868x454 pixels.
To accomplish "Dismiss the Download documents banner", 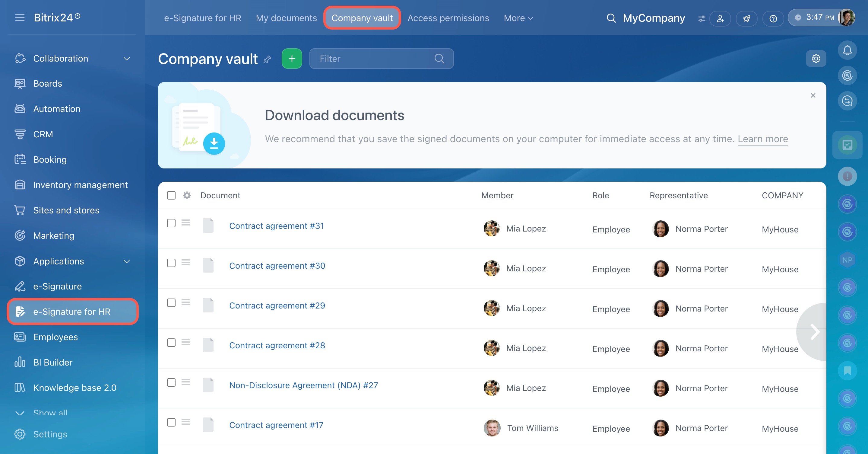I will pyautogui.click(x=813, y=95).
